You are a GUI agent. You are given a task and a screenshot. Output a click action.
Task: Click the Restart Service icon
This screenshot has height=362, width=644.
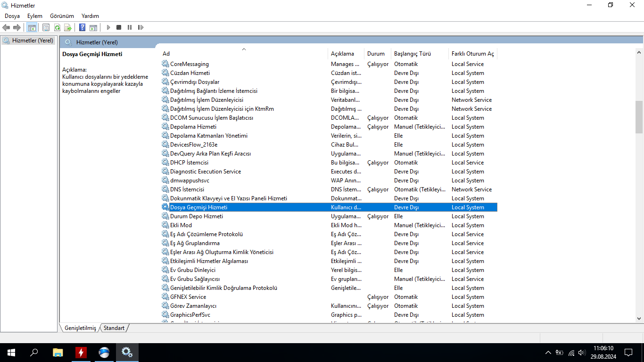click(140, 27)
